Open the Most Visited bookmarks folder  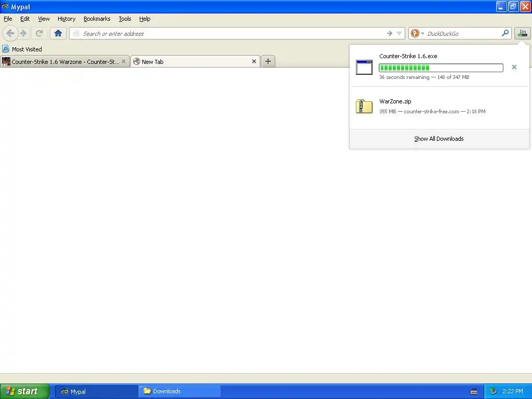click(22, 49)
